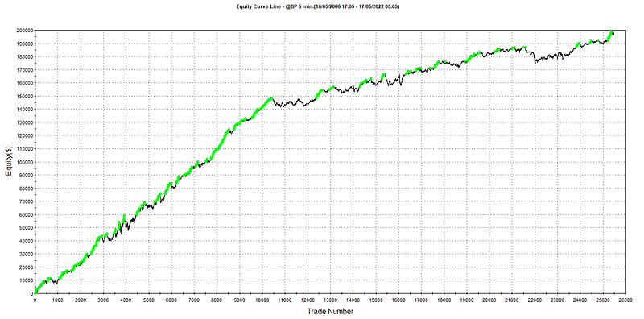Image resolution: width=644 pixels, height=319 pixels.
Task: Pick the 26000 trade number tick label
Action: [x=625, y=300]
